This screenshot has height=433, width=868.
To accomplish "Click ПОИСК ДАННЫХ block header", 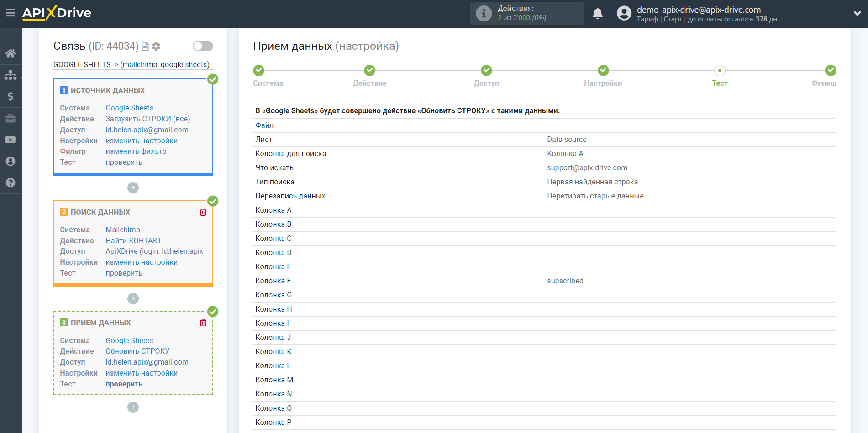I will [100, 212].
